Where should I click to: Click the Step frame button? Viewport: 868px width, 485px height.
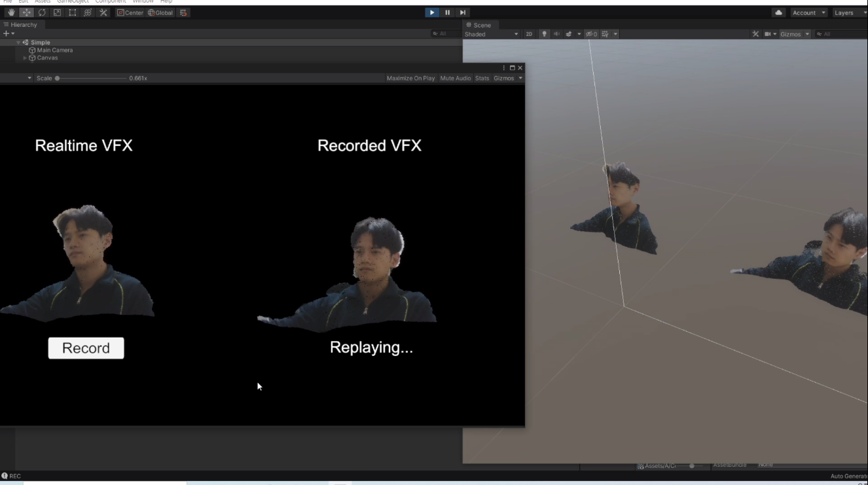point(463,12)
